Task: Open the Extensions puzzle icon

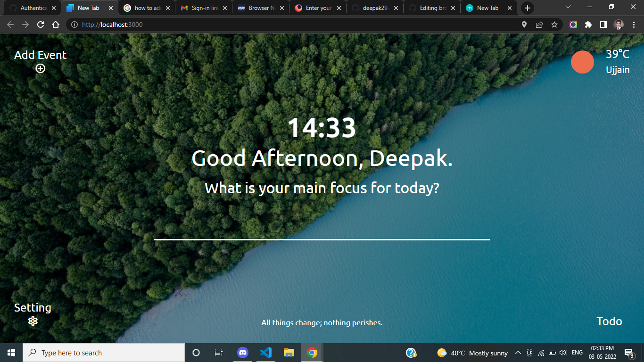Action: 588,25
